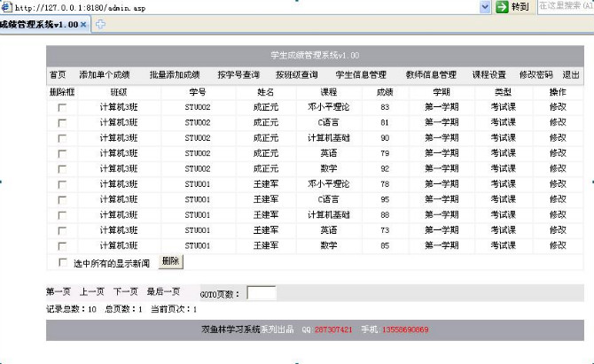Click the 学号 column header

(x=198, y=92)
